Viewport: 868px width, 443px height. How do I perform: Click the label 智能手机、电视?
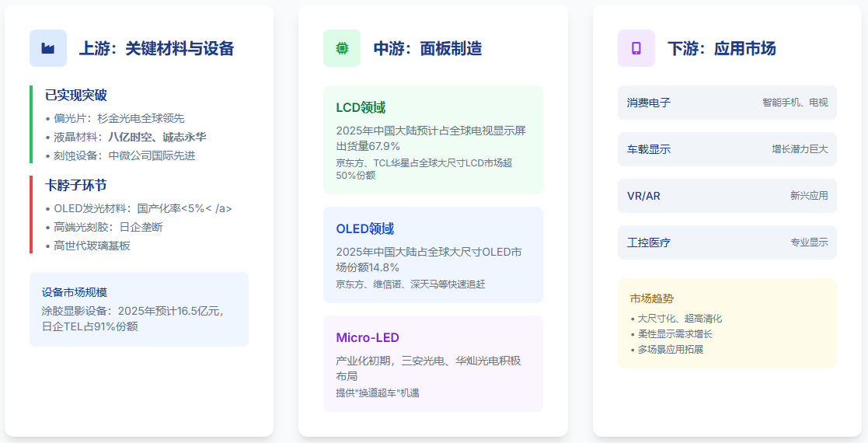pyautogui.click(x=795, y=103)
